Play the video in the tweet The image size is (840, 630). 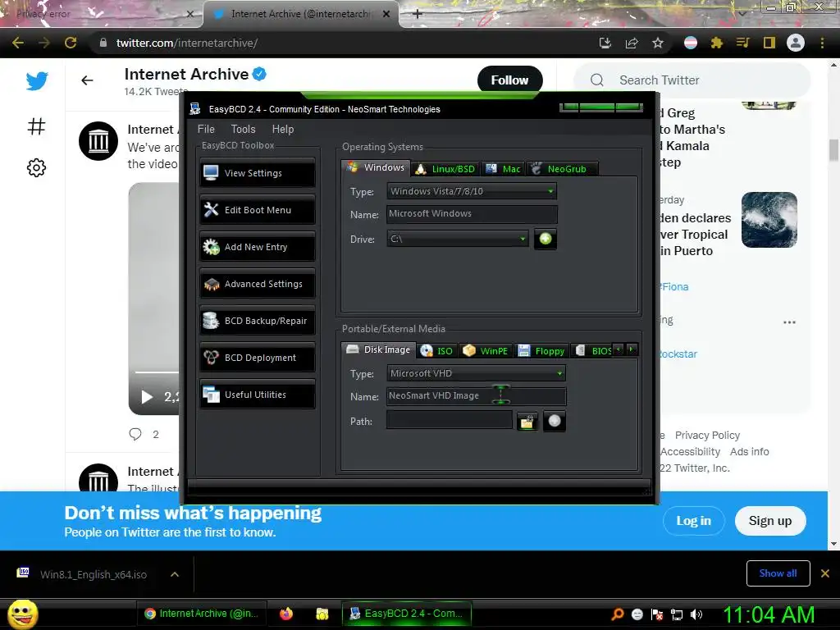point(147,397)
